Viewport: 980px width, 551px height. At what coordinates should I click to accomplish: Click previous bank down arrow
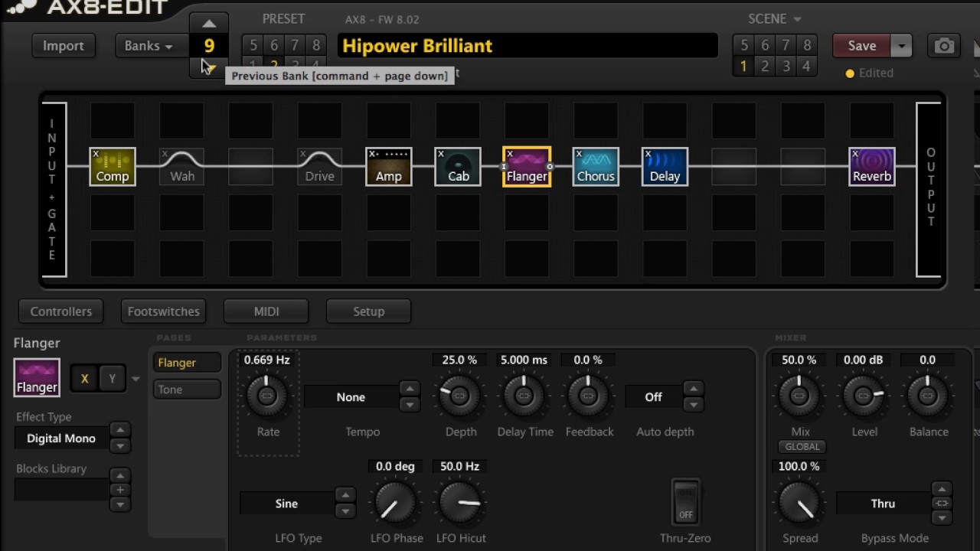pos(209,69)
